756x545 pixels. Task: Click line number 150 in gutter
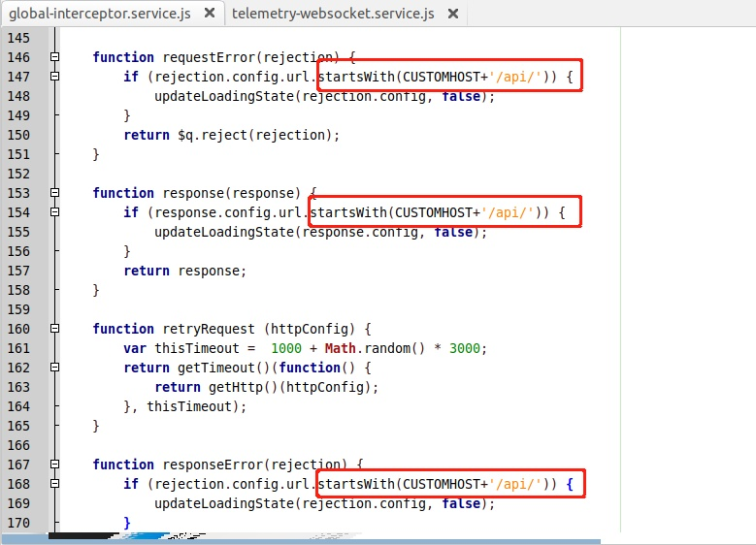click(x=18, y=135)
